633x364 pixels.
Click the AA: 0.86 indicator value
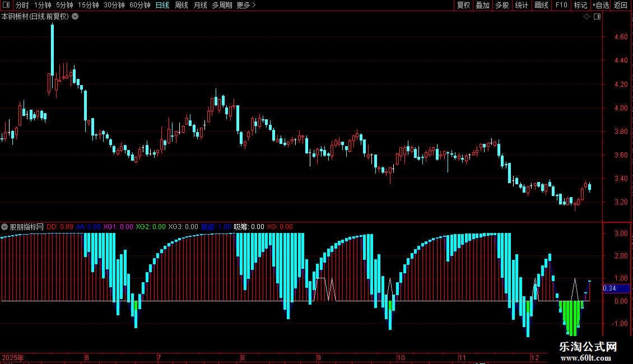pos(89,227)
